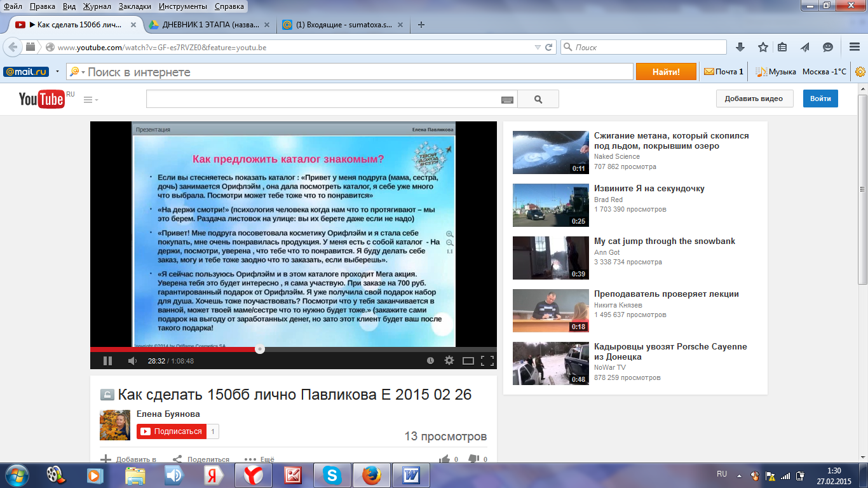Open the 'Справка' menu
This screenshot has height=488, width=868.
(229, 6)
